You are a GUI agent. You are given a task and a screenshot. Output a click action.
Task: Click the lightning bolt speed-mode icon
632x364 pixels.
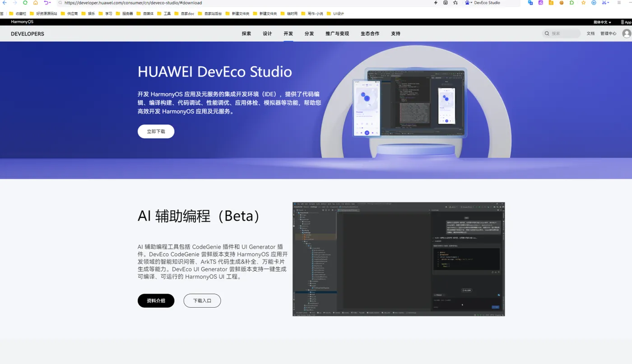click(x=436, y=3)
